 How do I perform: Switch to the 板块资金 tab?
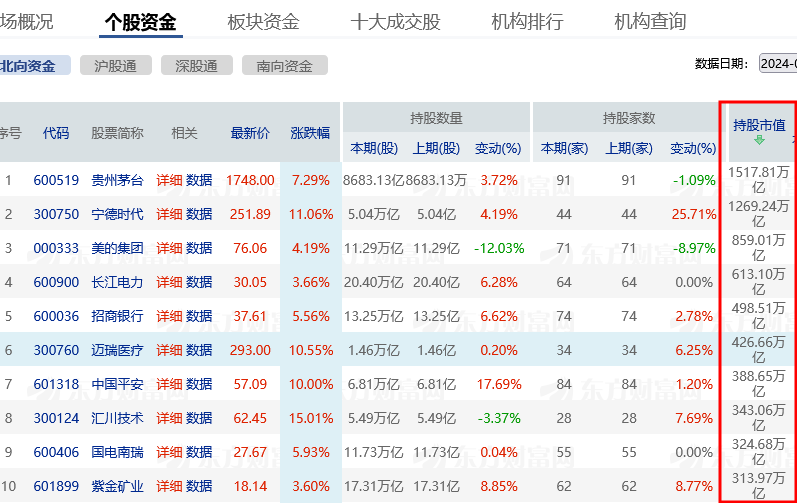[263, 21]
